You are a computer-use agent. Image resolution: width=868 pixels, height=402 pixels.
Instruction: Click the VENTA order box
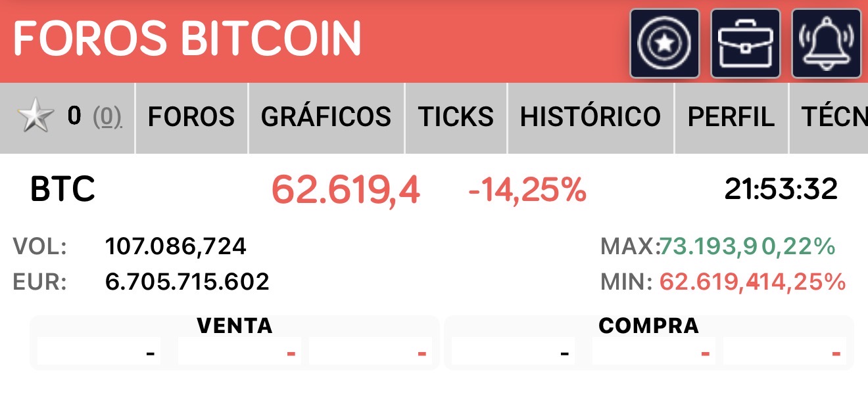(235, 343)
